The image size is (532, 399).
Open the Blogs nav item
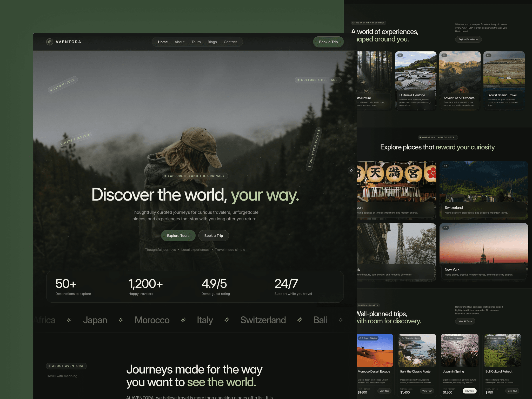(x=212, y=42)
